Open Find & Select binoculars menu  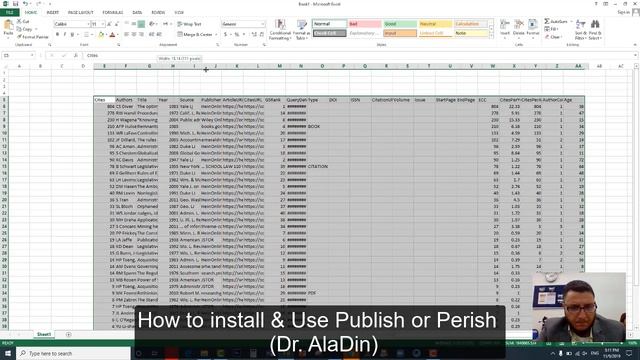tap(595, 29)
